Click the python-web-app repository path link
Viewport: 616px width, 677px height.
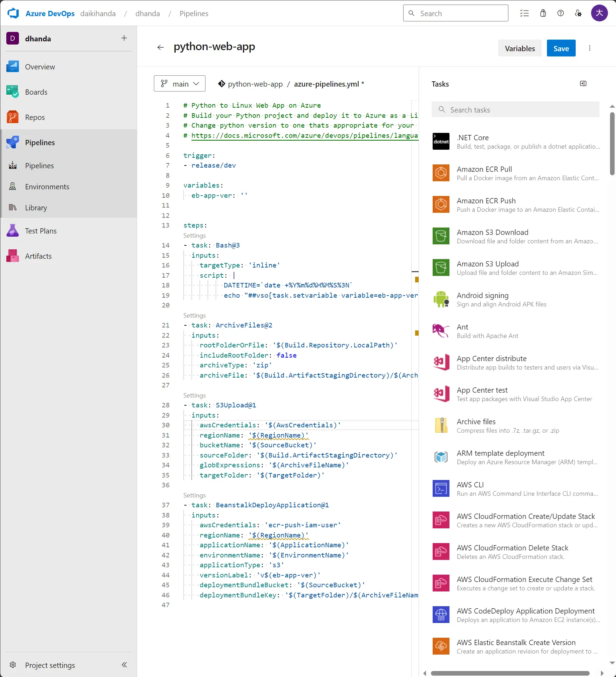(x=255, y=84)
